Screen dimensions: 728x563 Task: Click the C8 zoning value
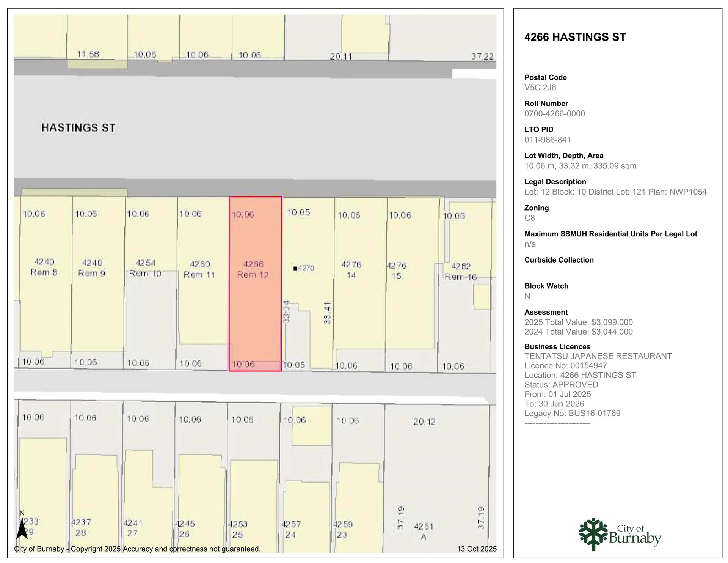529,218
